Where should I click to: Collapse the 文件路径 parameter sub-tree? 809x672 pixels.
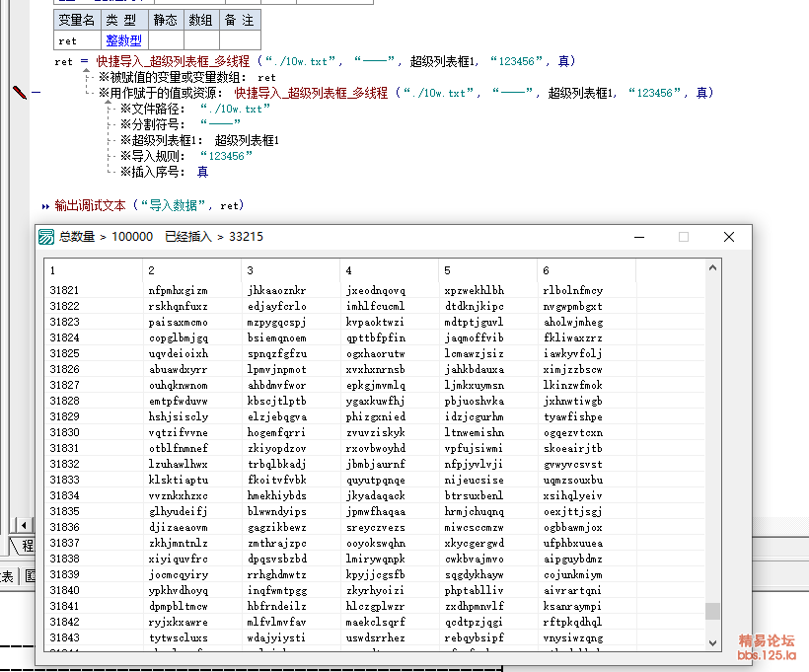(x=108, y=103)
